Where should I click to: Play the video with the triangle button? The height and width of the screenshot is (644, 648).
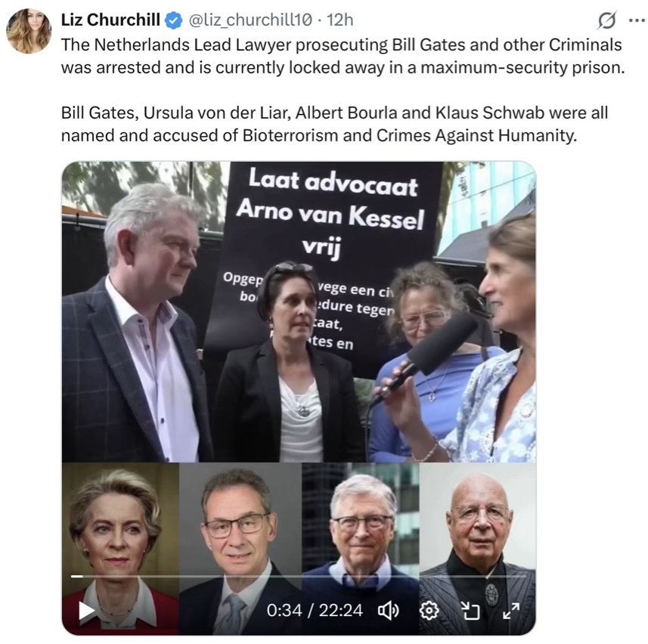point(86,611)
